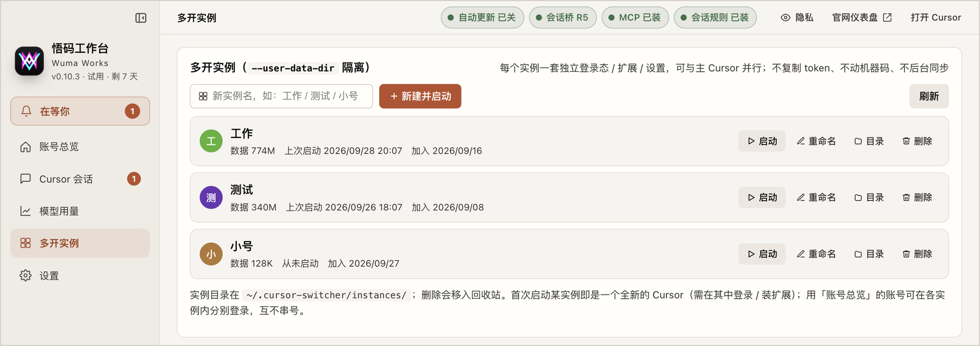
Task: Click the 多开实例 page title in header
Action: pyautogui.click(x=197, y=18)
